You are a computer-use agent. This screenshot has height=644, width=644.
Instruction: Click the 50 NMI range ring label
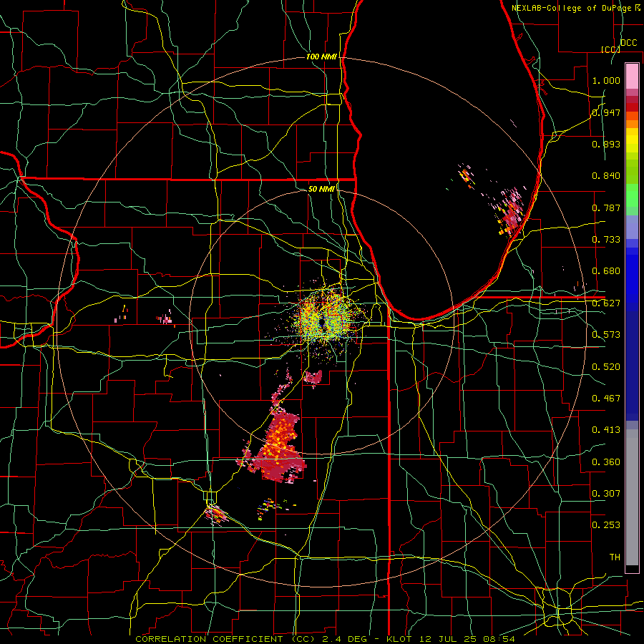[321, 189]
